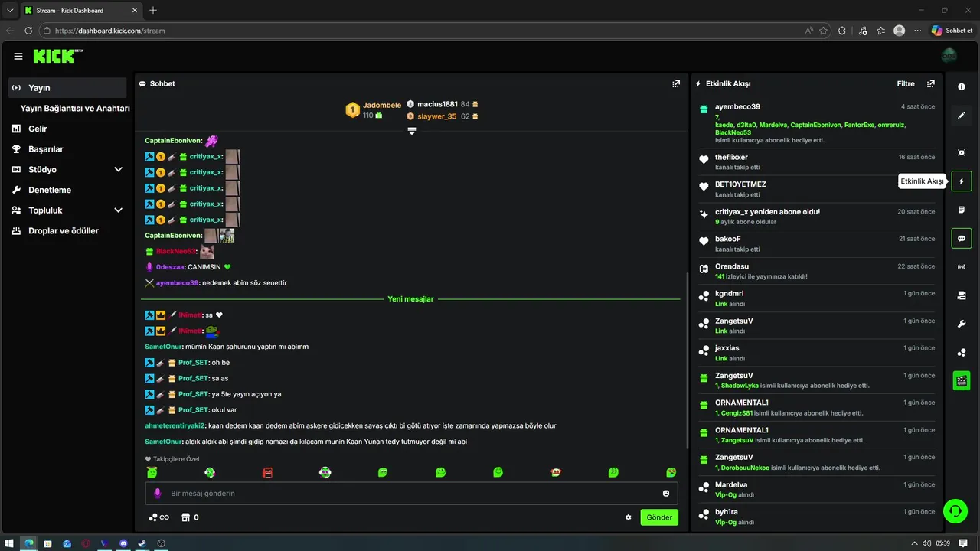
Task: Toggle the chat bubble panel icon
Action: (962, 238)
